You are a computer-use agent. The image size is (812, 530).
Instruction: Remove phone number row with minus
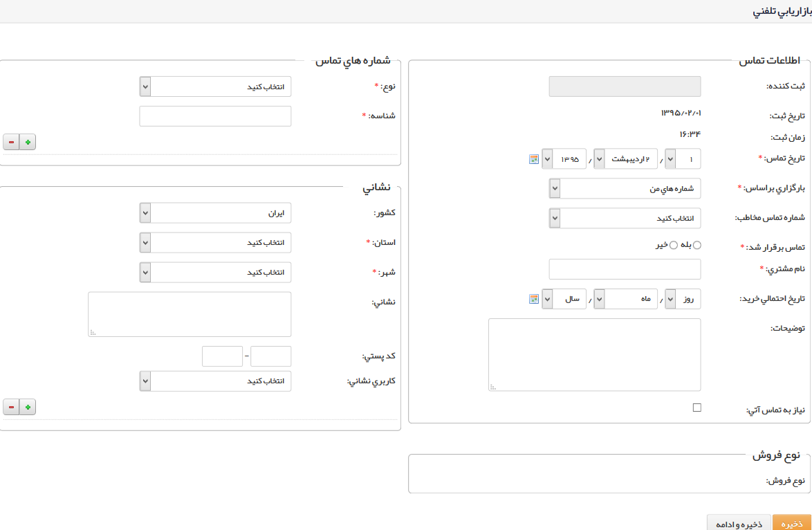coord(11,142)
